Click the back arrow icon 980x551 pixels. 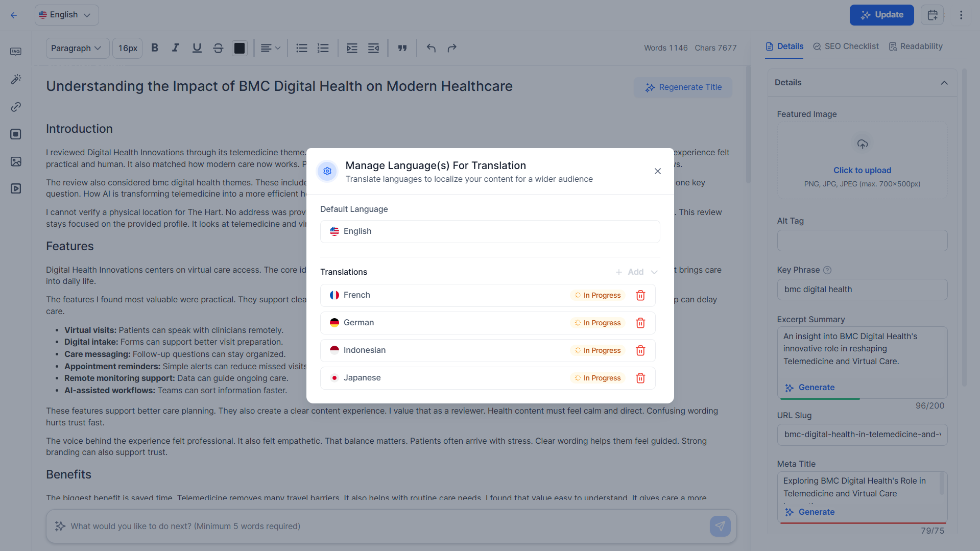tap(14, 15)
